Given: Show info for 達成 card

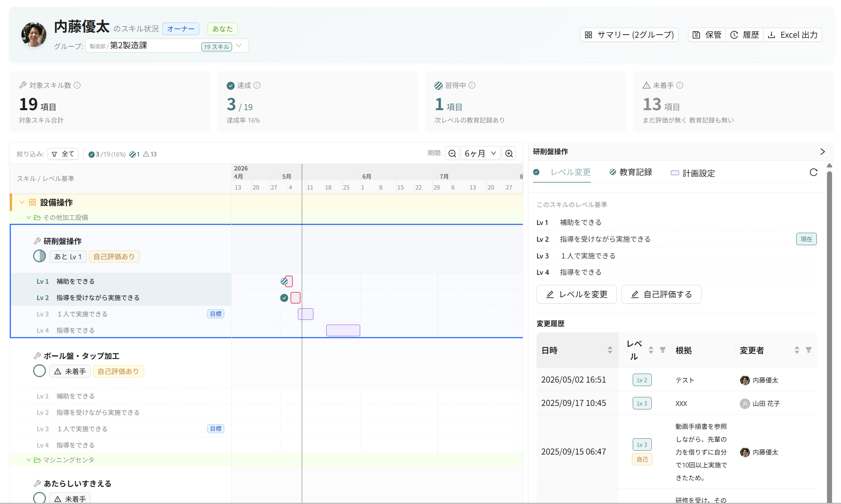Looking at the screenshot, I should tap(257, 85).
